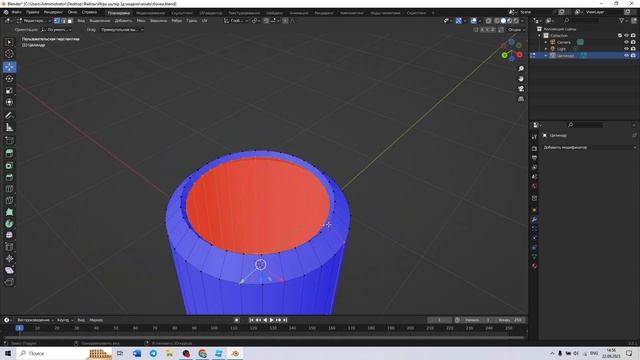Click the timeline End frame field
The image size is (640, 360).
tap(510, 320)
